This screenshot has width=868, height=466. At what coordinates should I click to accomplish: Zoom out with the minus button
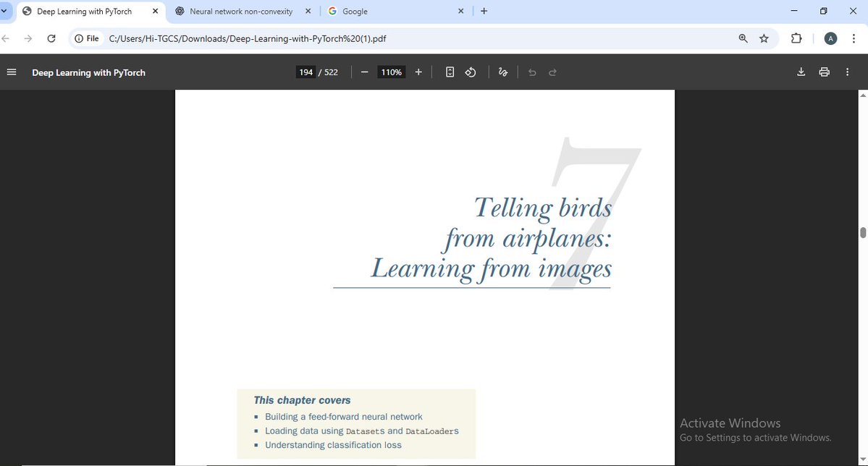click(x=364, y=72)
